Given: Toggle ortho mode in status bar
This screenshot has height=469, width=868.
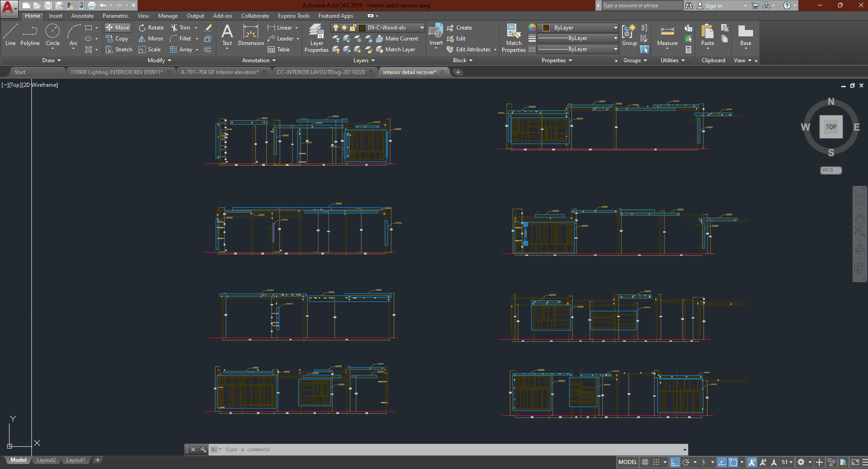Looking at the screenshot, I should click(675, 462).
